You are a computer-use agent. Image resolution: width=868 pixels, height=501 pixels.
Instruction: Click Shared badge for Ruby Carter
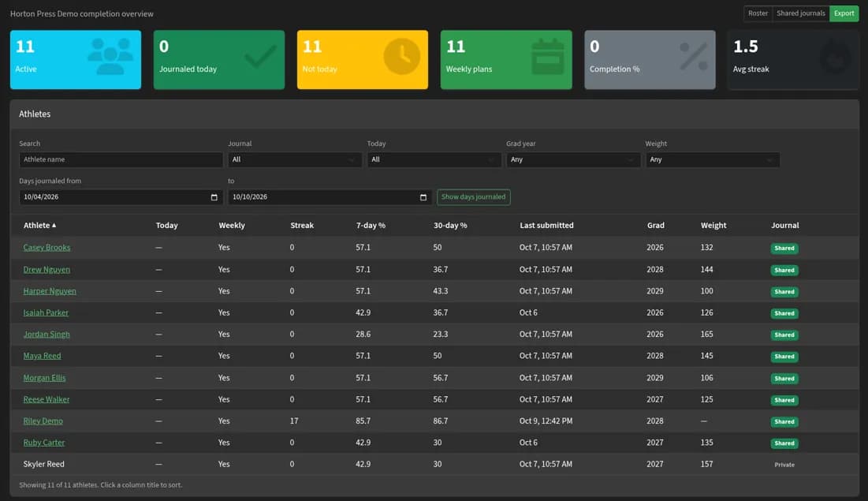[784, 443]
